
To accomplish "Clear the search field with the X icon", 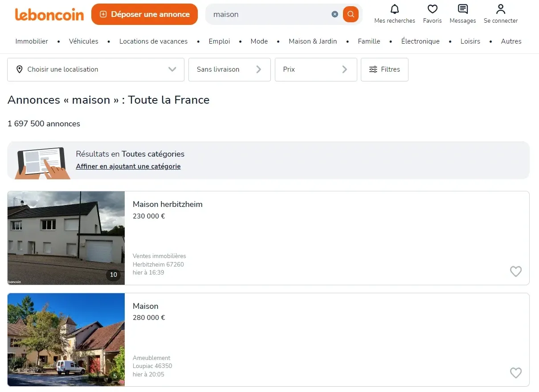I will click(335, 14).
